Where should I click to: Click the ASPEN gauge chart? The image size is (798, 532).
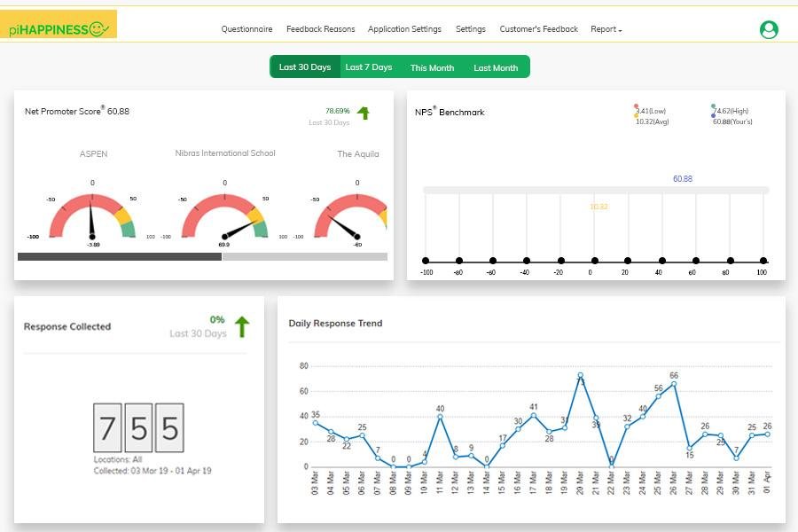pyautogui.click(x=92, y=214)
